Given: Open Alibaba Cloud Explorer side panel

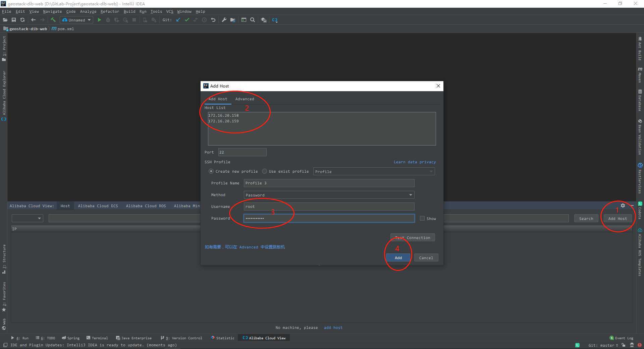Looking at the screenshot, I should coord(4,96).
